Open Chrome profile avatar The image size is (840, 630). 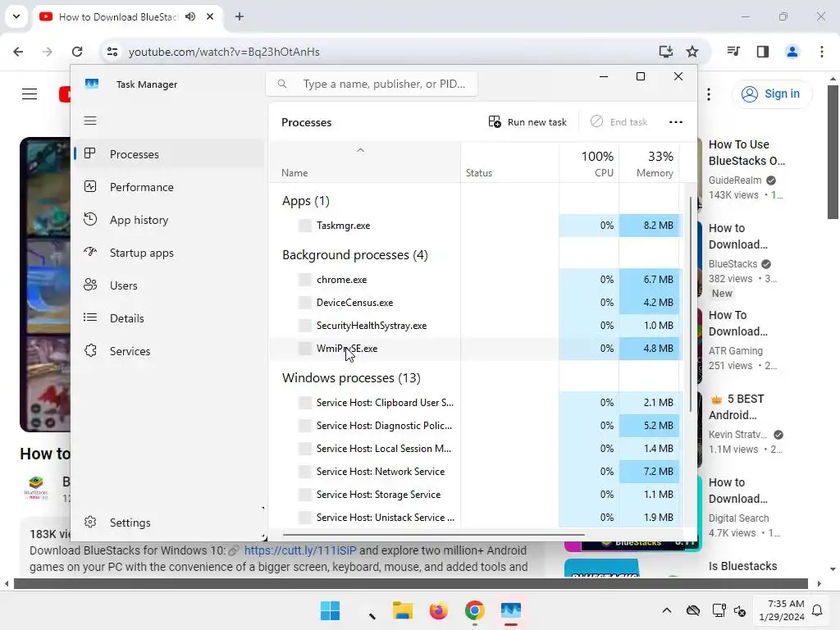click(792, 52)
